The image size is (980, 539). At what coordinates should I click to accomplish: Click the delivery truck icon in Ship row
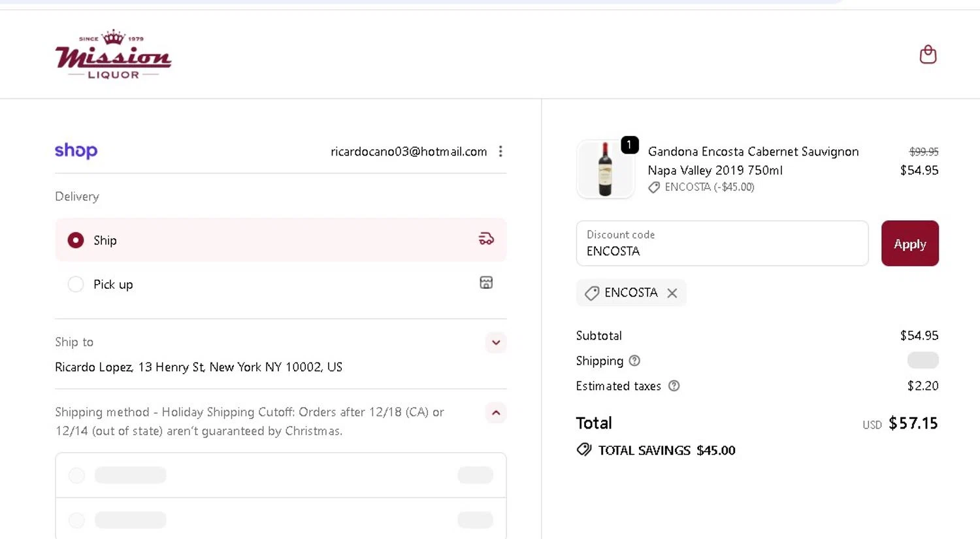[x=486, y=239]
